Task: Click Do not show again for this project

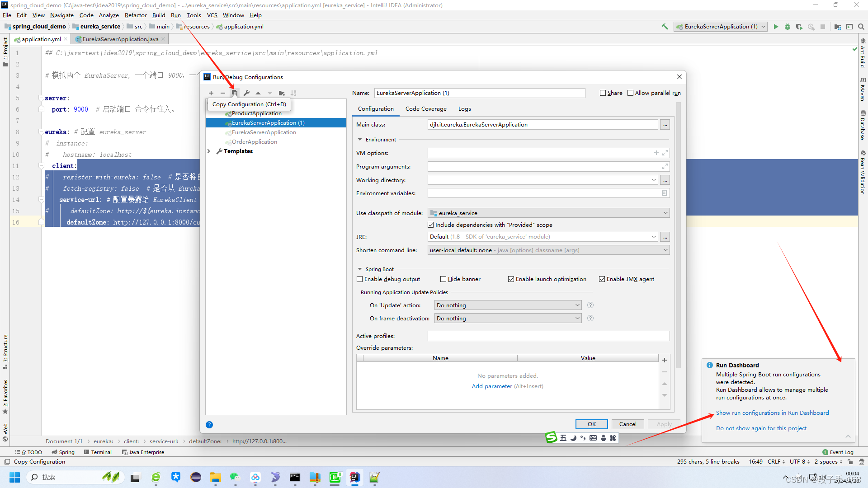Action: (761, 428)
